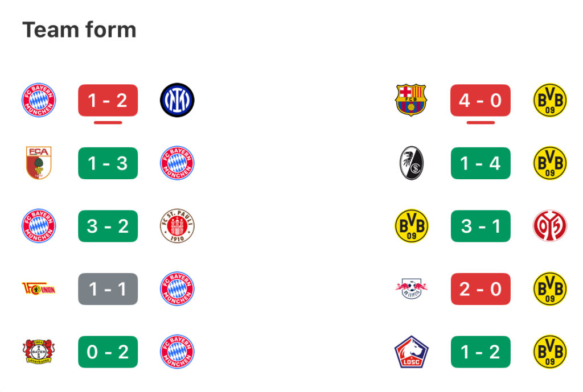This screenshot has width=583, height=392.
Task: Select the Lille LOSC crest
Action: [x=411, y=352]
